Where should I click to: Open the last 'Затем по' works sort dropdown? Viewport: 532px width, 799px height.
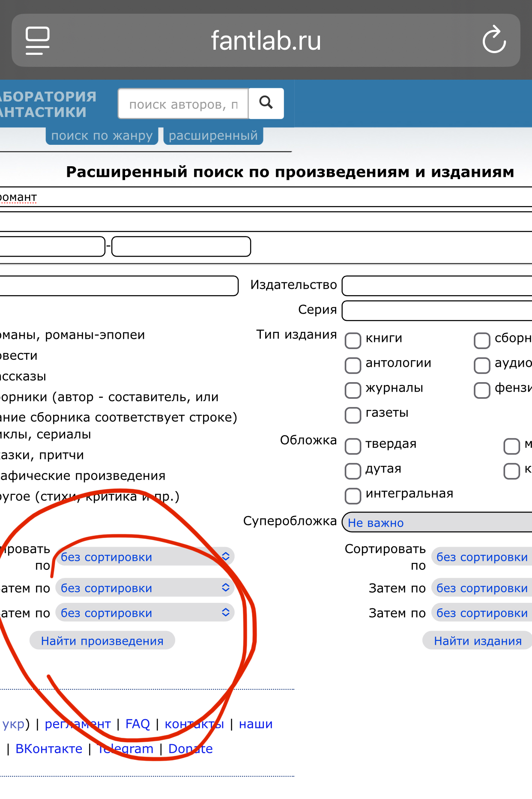coord(145,613)
